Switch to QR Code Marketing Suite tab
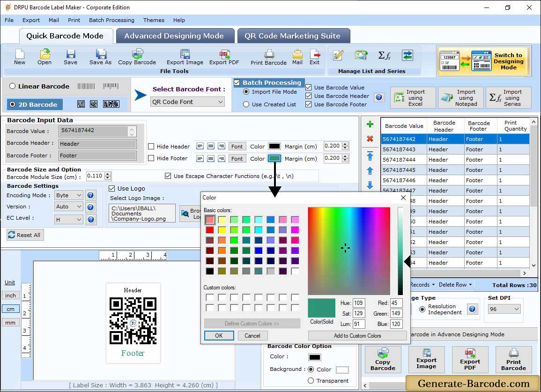Viewport: 541px width, 392px height. click(x=293, y=36)
